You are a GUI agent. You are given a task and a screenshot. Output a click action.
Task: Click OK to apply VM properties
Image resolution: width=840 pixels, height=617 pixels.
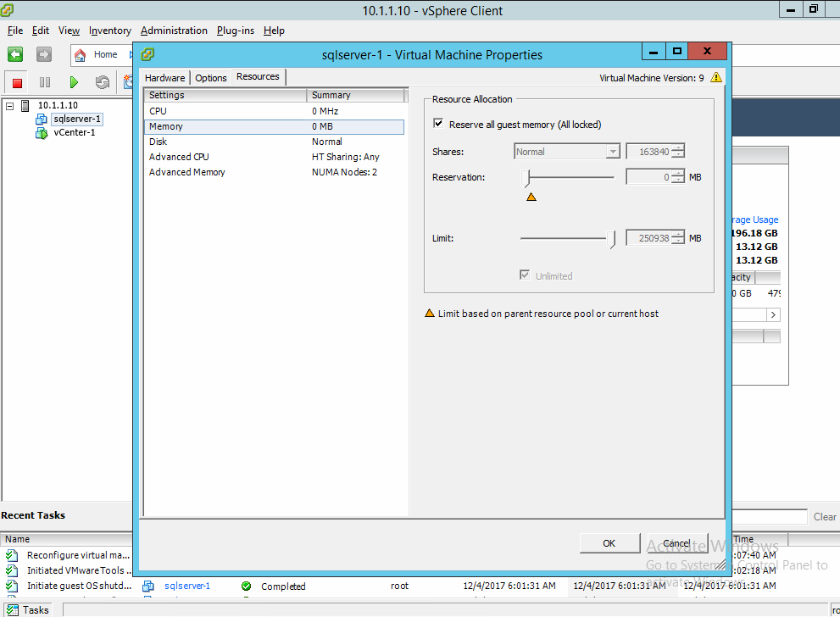(x=609, y=543)
